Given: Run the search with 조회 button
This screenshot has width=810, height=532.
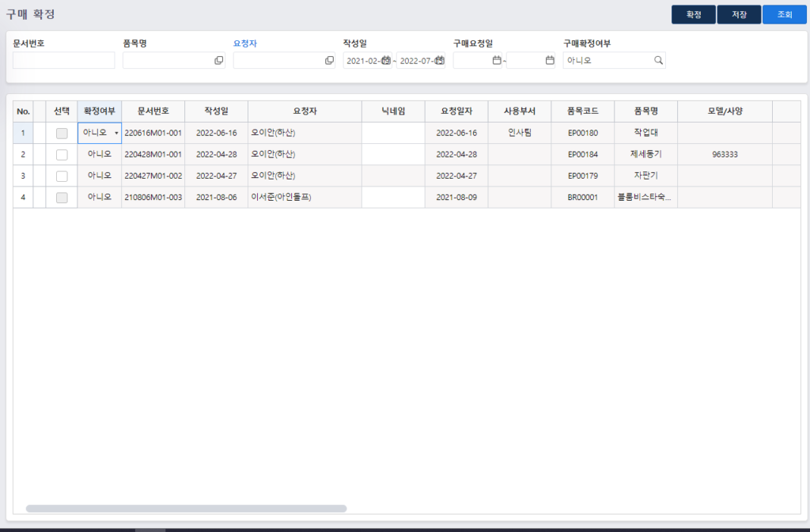Looking at the screenshot, I should pyautogui.click(x=785, y=14).
